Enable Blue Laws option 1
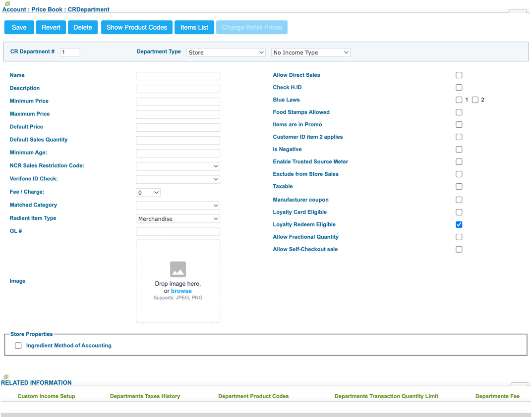 (x=459, y=100)
